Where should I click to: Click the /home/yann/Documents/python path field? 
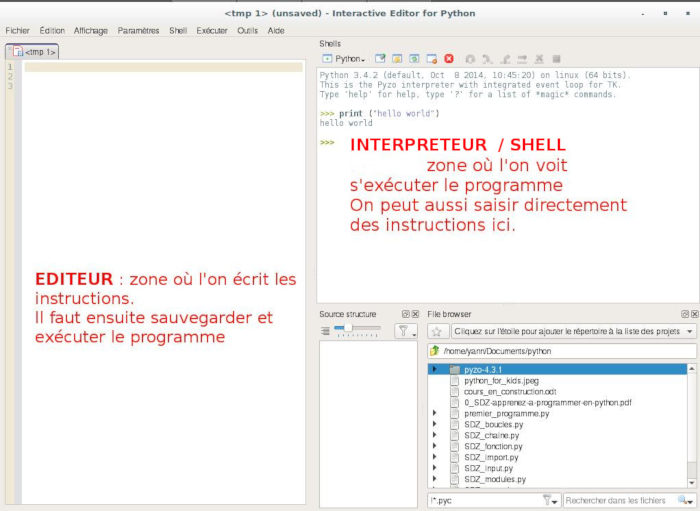pos(562,351)
